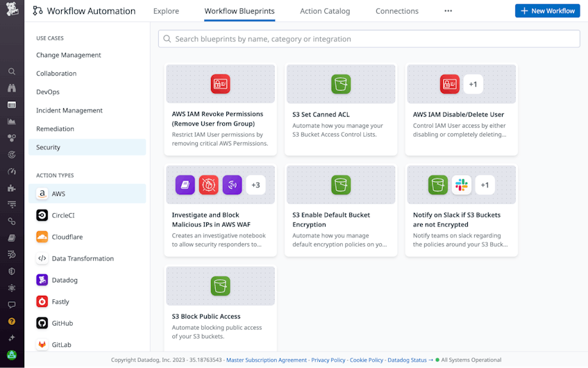
Task: Open S3 Block Public Access title
Action: (x=206, y=316)
